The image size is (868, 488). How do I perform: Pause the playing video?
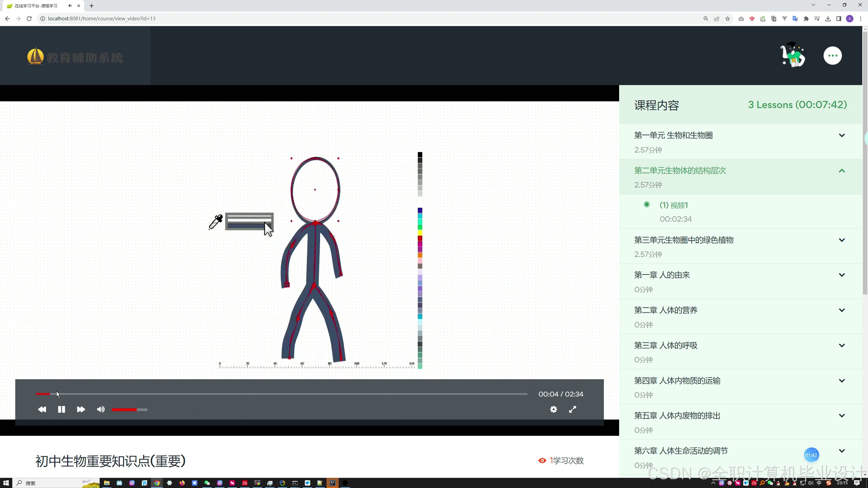pos(61,409)
